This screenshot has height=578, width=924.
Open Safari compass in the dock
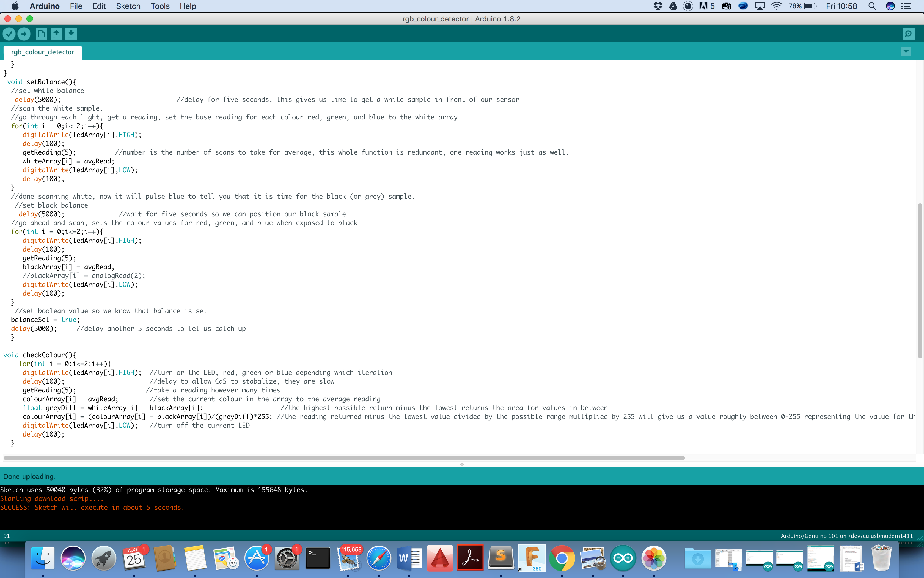379,558
